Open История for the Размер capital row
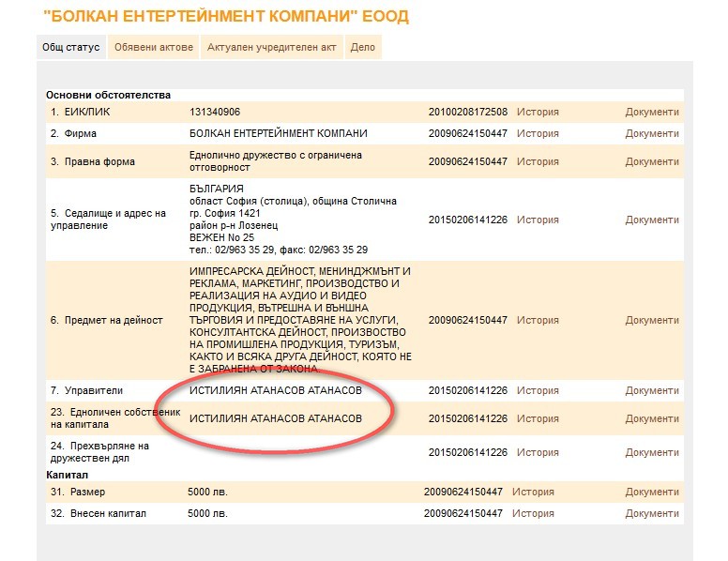Viewport: 728px width, 561px height. tap(533, 492)
